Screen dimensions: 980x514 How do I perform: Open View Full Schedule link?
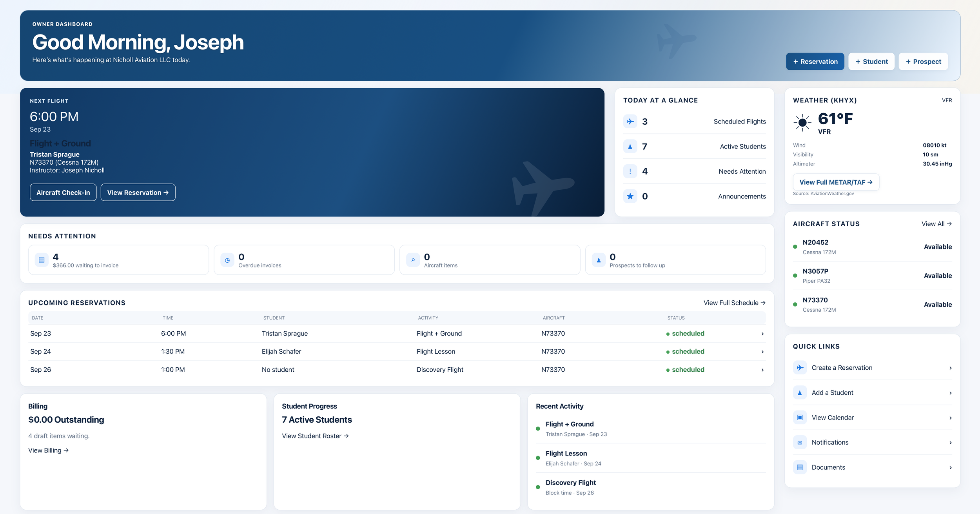734,303
